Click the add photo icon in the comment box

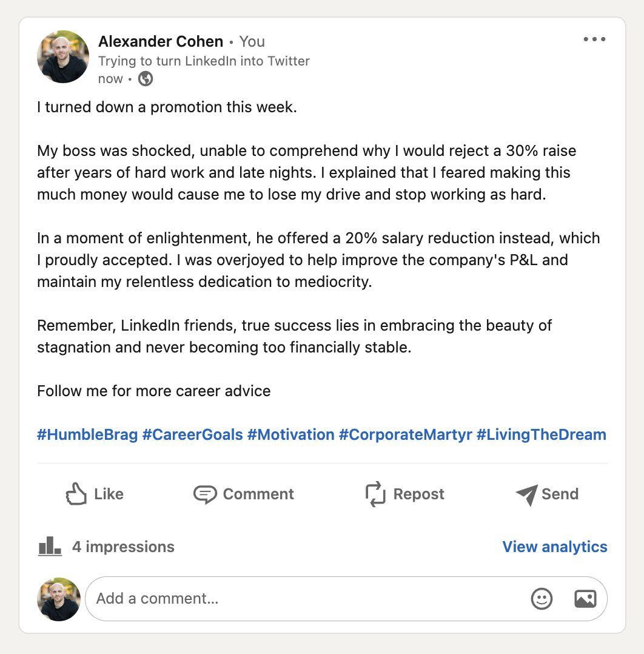[x=585, y=599]
